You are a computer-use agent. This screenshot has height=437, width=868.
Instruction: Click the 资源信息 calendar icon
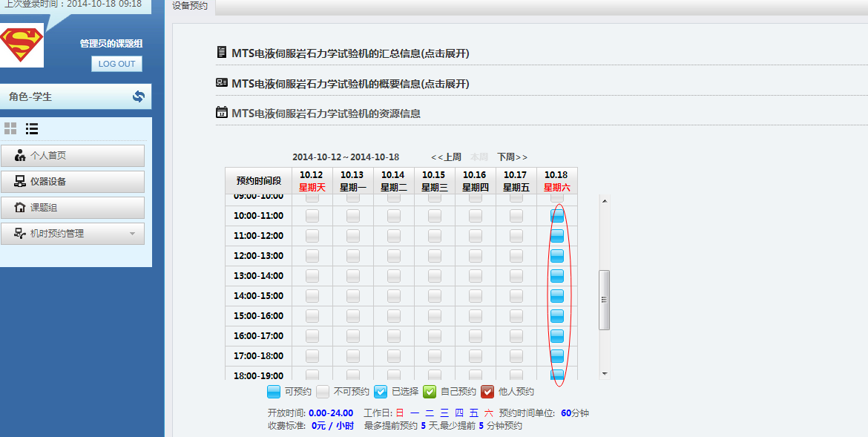[x=221, y=113]
